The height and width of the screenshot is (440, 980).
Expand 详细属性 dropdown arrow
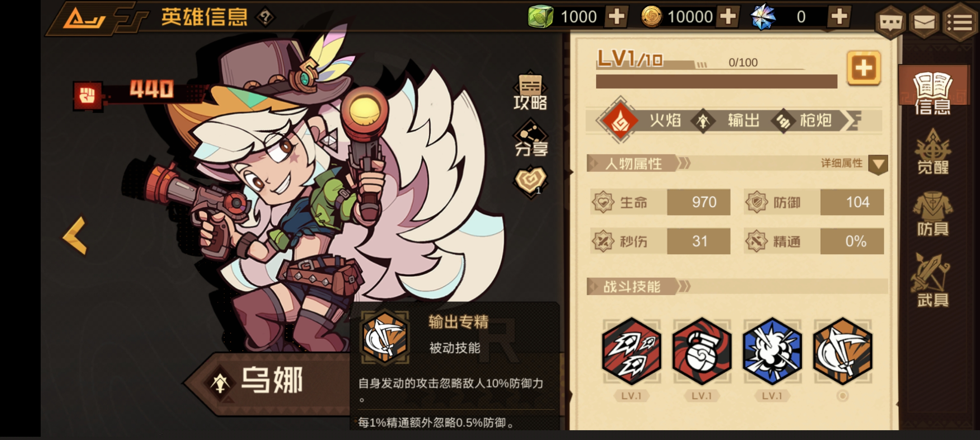coord(878,165)
